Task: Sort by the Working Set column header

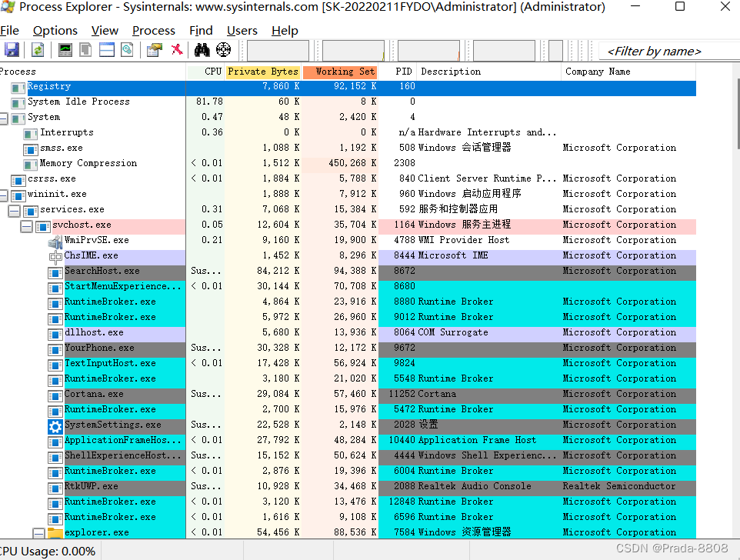Action: tap(340, 72)
